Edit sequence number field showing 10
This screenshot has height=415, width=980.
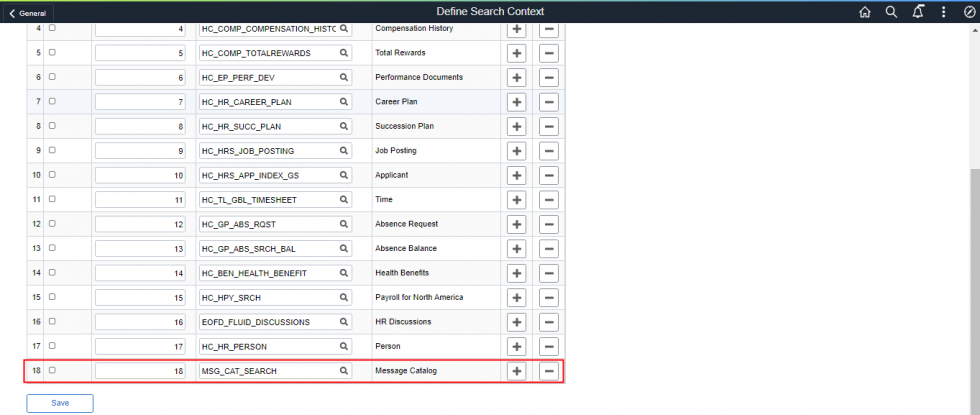[140, 176]
